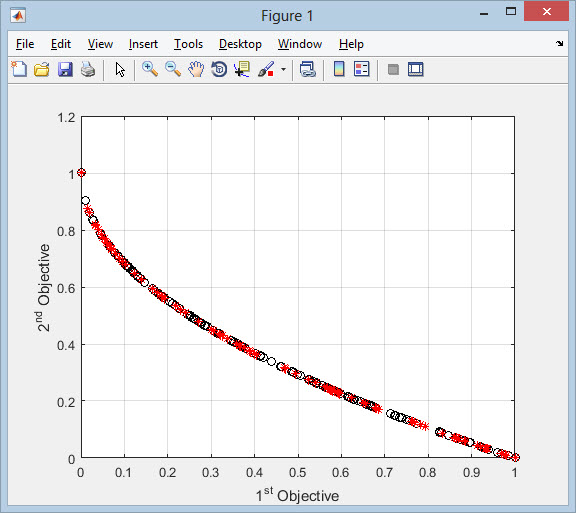Viewport: 576px width, 513px height.
Task: Open file using the folder icon
Action: 42,69
